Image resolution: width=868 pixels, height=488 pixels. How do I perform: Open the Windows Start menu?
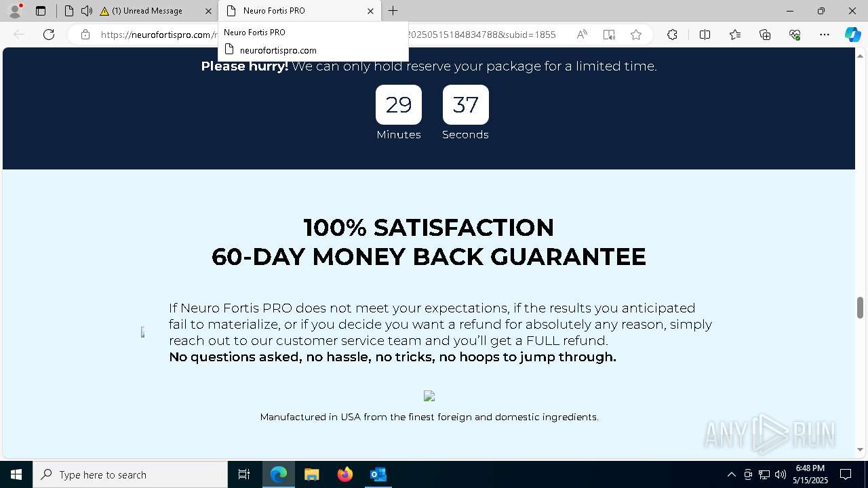coord(16,474)
